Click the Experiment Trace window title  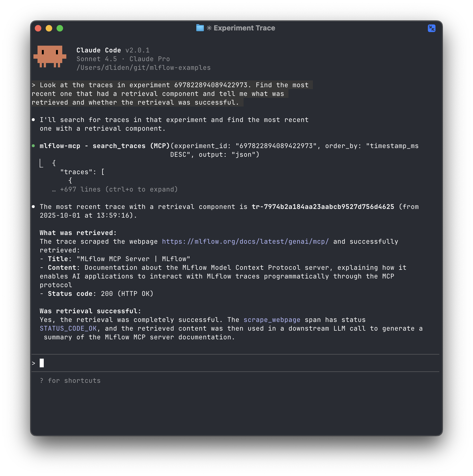[x=244, y=28]
